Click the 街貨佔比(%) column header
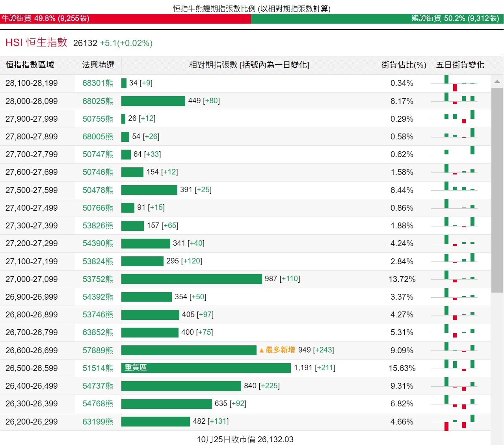This screenshot has width=504, height=445. tap(404, 65)
